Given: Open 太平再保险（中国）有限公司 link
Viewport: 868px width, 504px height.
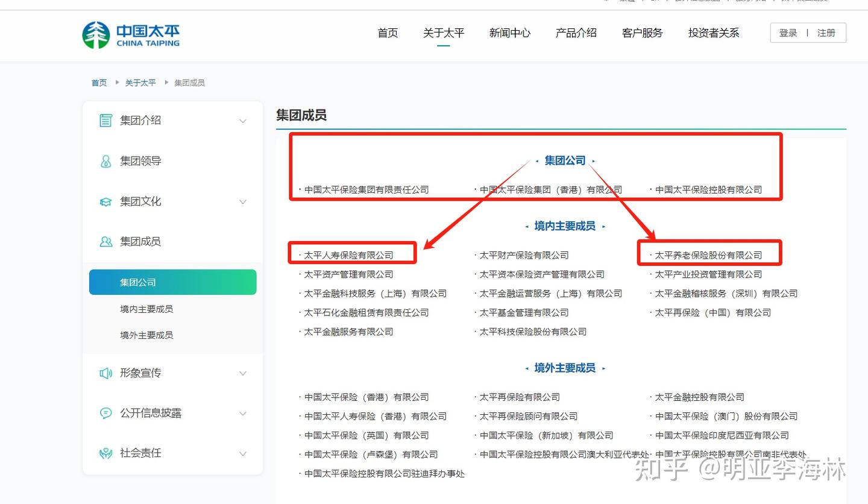Looking at the screenshot, I should (x=713, y=312).
